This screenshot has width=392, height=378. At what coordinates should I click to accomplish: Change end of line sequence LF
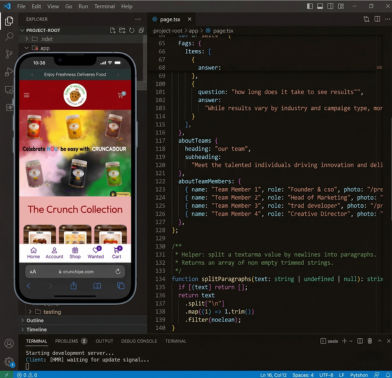(341, 375)
